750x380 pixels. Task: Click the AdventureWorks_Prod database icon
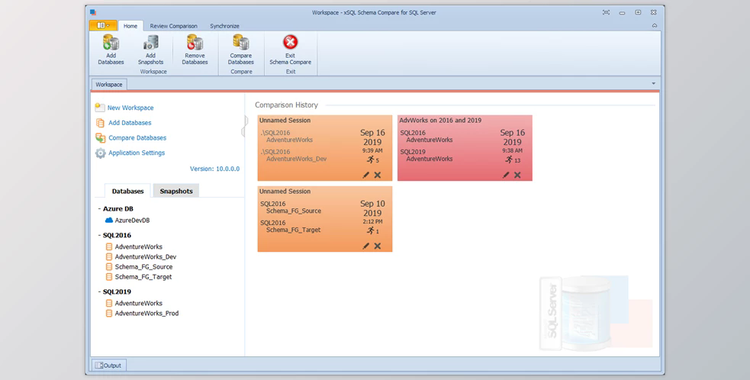coord(109,313)
